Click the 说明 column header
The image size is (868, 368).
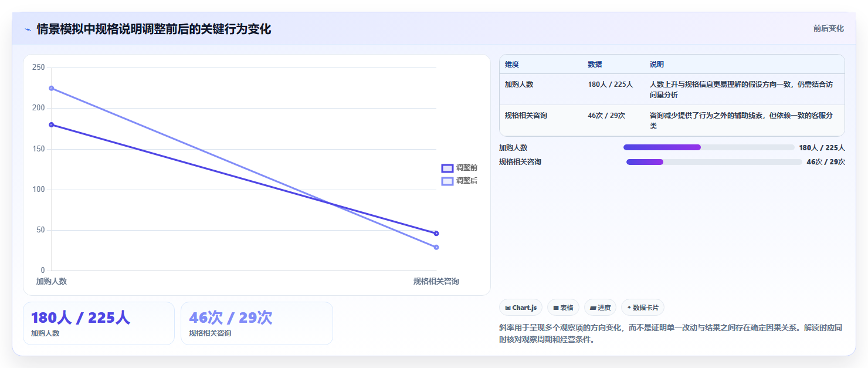coord(657,65)
